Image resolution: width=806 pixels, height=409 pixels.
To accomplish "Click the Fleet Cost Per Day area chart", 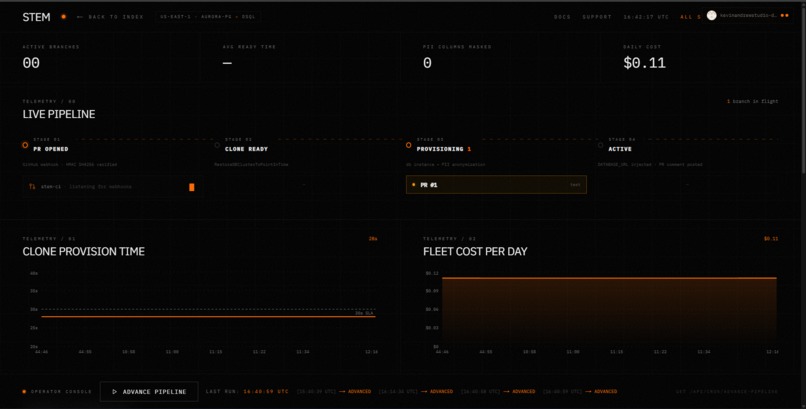I will (609, 312).
